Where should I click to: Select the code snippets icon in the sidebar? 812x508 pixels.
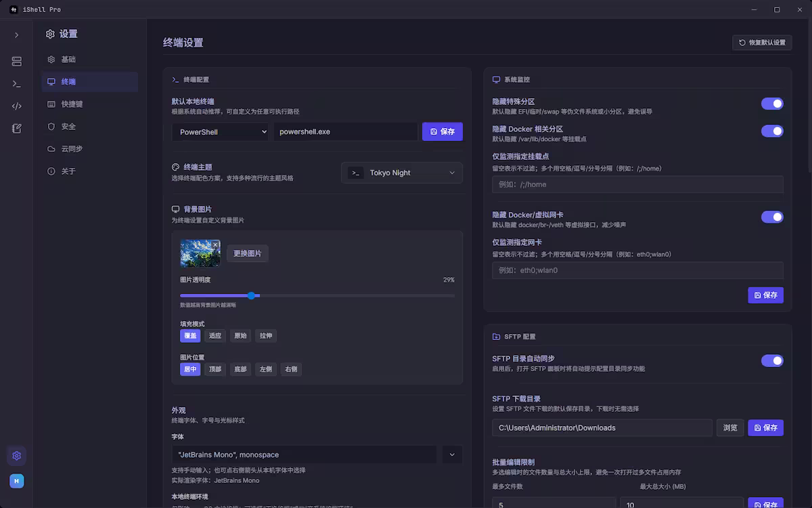[x=16, y=106]
